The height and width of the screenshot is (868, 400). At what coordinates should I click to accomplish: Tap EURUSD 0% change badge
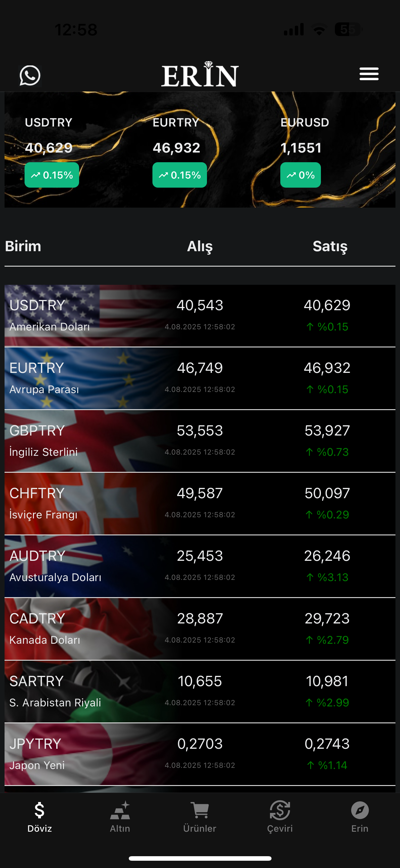(300, 175)
